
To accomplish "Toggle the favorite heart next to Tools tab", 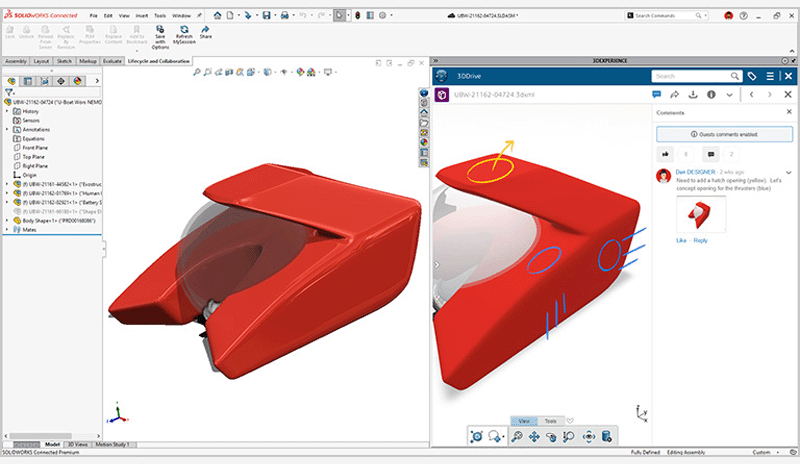I will pyautogui.click(x=570, y=421).
